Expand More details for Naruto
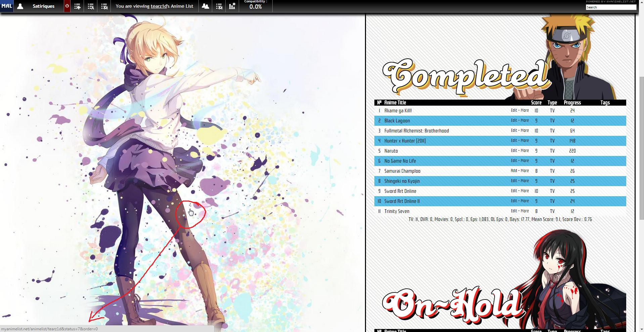644x332 pixels. 525,151
